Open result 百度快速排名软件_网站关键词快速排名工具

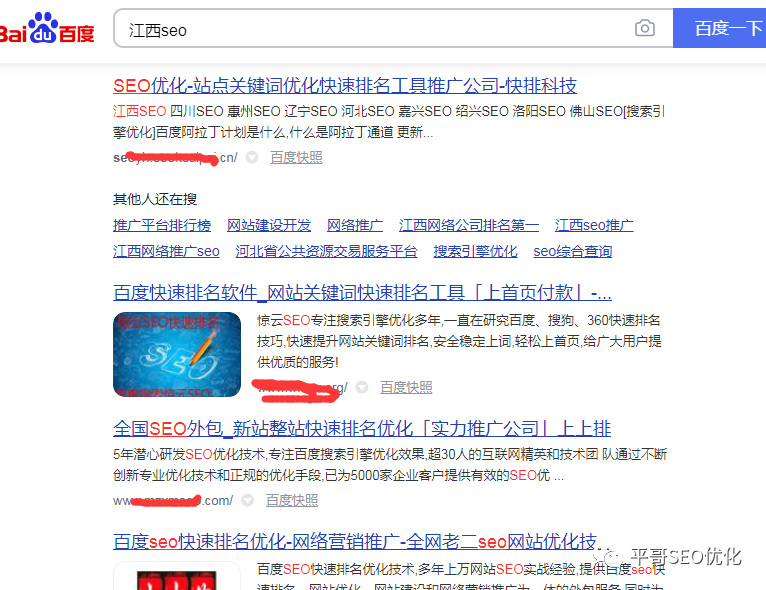[x=362, y=293]
